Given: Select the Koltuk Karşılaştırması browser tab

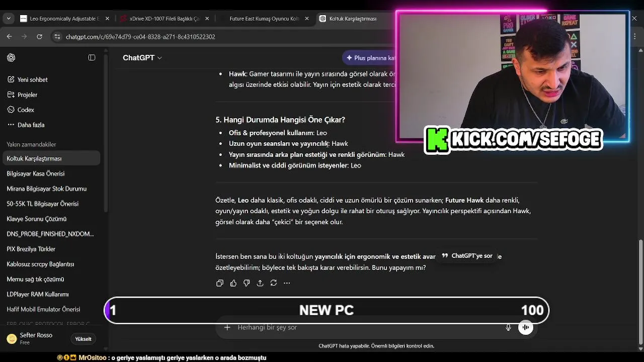Looking at the screenshot, I should (352, 19).
